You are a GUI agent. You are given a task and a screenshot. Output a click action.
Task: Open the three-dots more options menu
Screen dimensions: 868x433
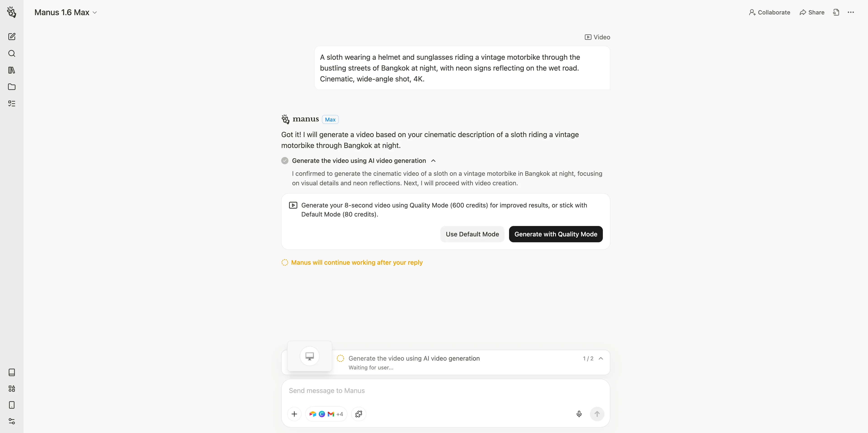coord(851,12)
